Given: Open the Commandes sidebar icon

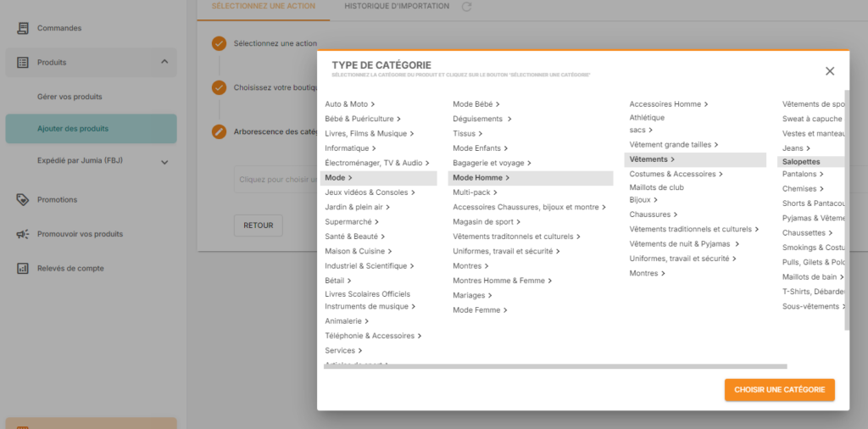Looking at the screenshot, I should [x=23, y=28].
